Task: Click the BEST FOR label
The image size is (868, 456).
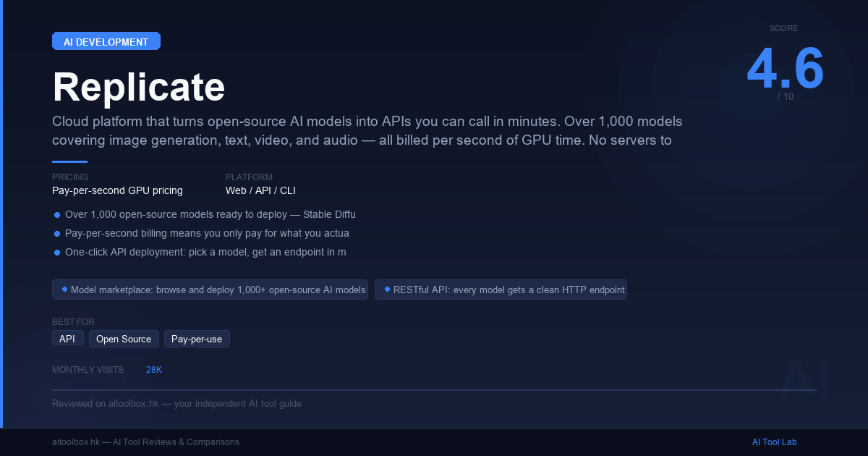Action: pyautogui.click(x=73, y=322)
